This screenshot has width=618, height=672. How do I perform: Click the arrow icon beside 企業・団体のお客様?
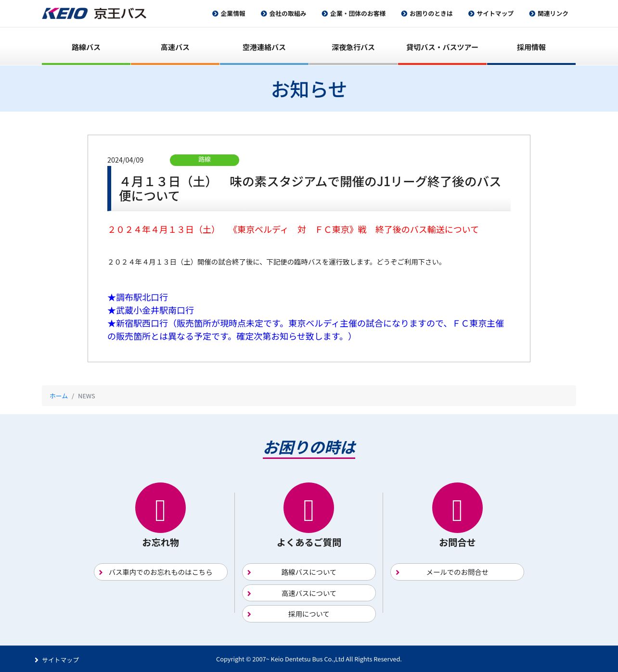325,13
